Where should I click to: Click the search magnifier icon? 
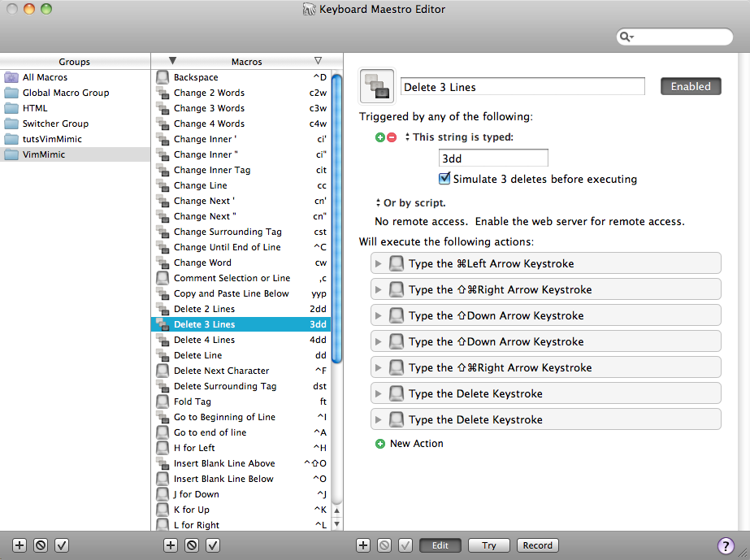[626, 37]
